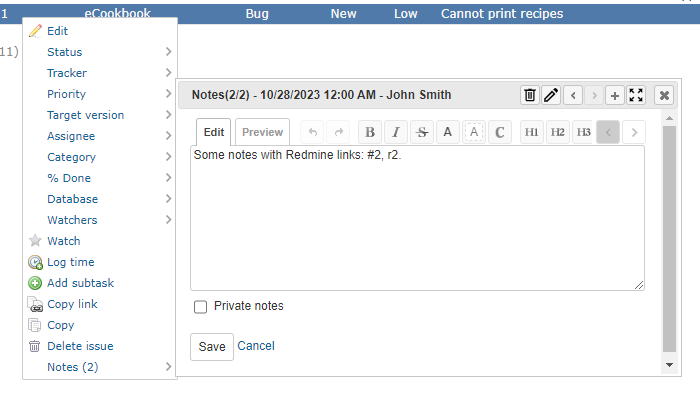Go to previous note with left arrow
700x400 pixels.
(x=573, y=95)
